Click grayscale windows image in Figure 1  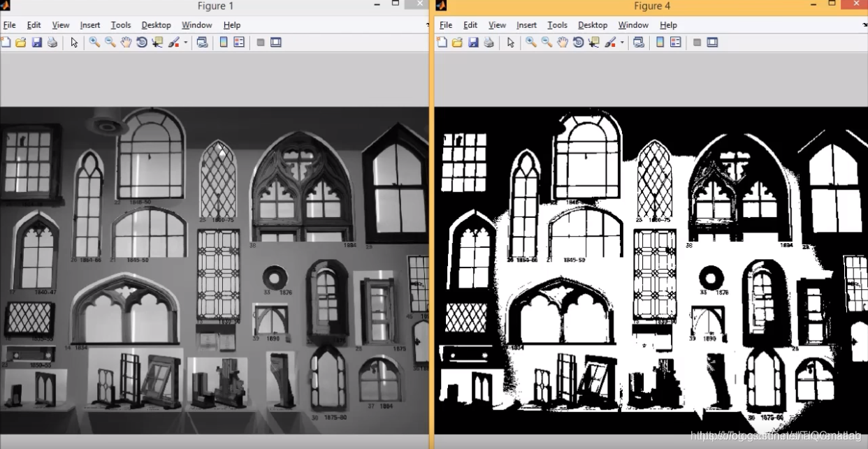(x=214, y=270)
